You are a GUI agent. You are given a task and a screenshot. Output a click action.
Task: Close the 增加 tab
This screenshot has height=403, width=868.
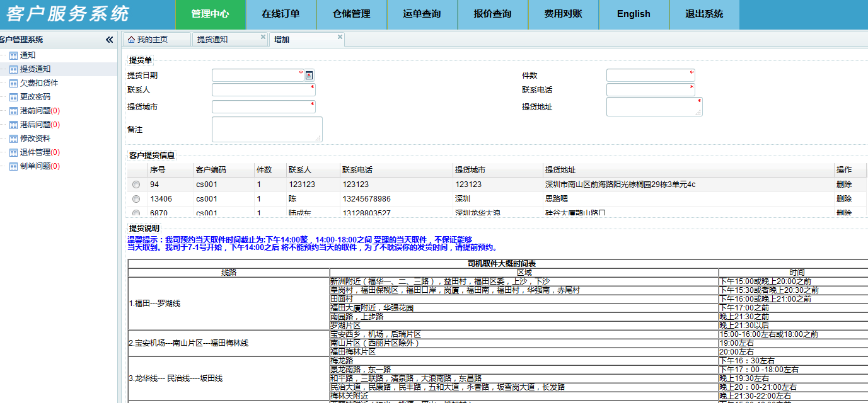[x=340, y=37]
